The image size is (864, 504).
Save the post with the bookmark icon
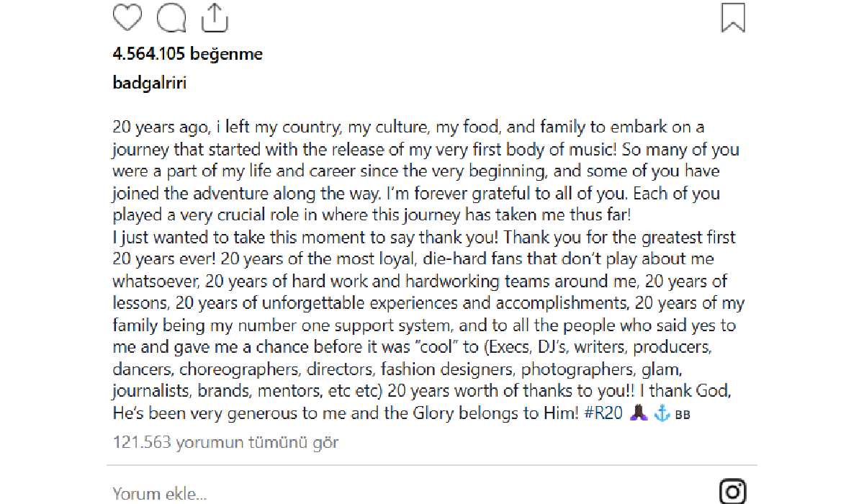732,17
